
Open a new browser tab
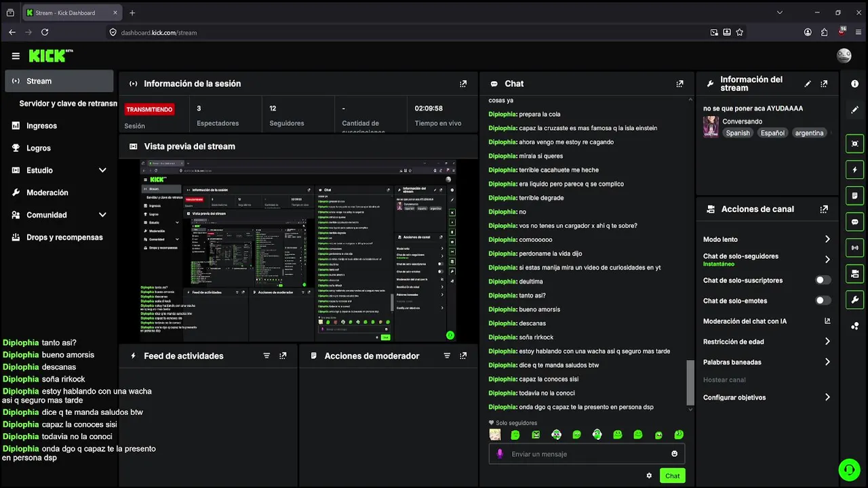pyautogui.click(x=132, y=12)
